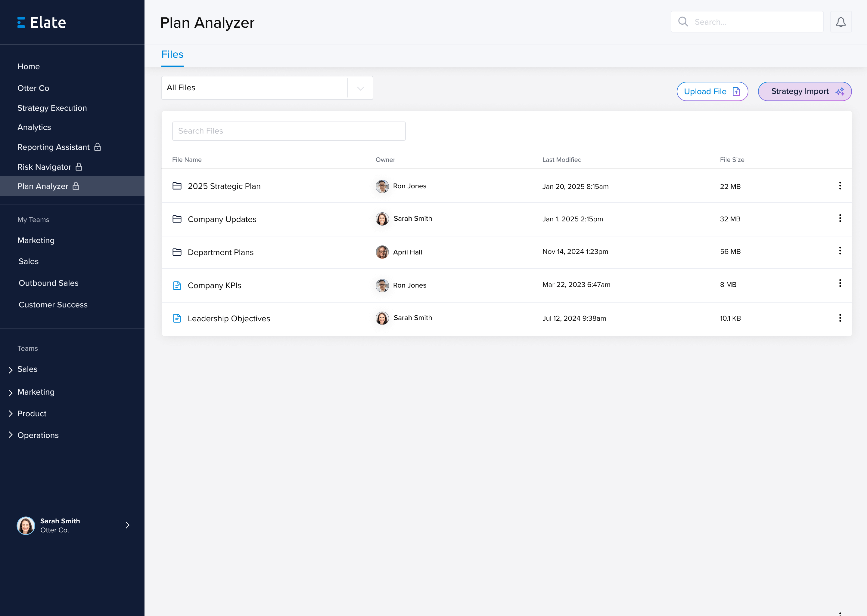
Task: Open Strategy Execution in sidebar
Action: click(52, 108)
